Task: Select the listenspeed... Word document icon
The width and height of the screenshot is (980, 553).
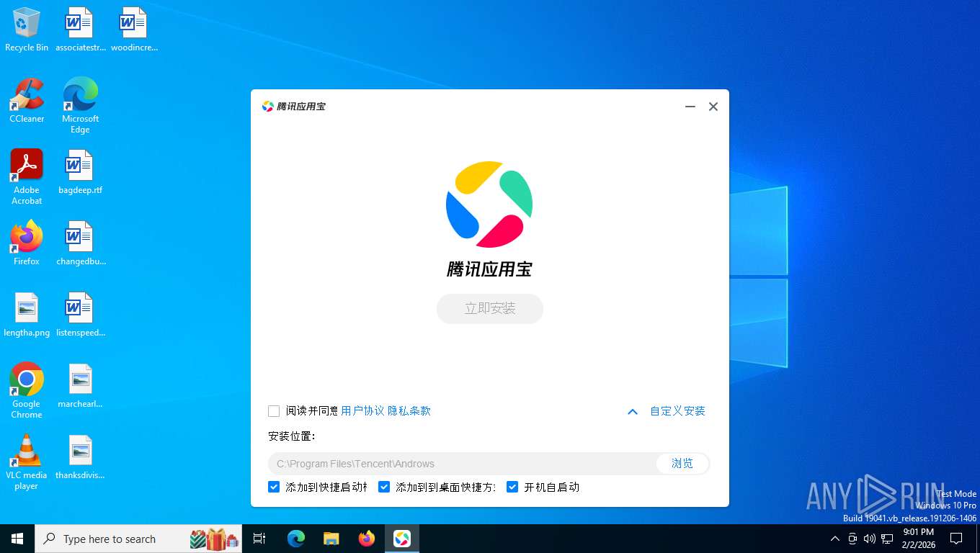Action: (x=80, y=315)
